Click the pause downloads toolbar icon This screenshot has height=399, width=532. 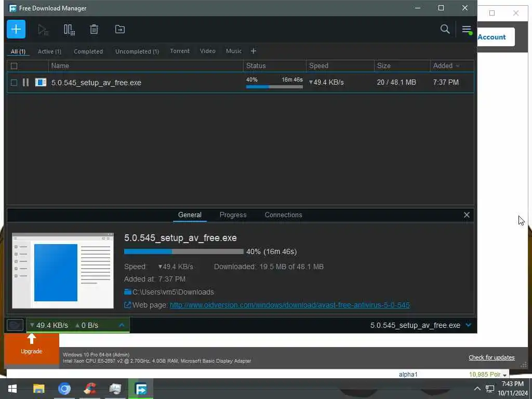[69, 30]
